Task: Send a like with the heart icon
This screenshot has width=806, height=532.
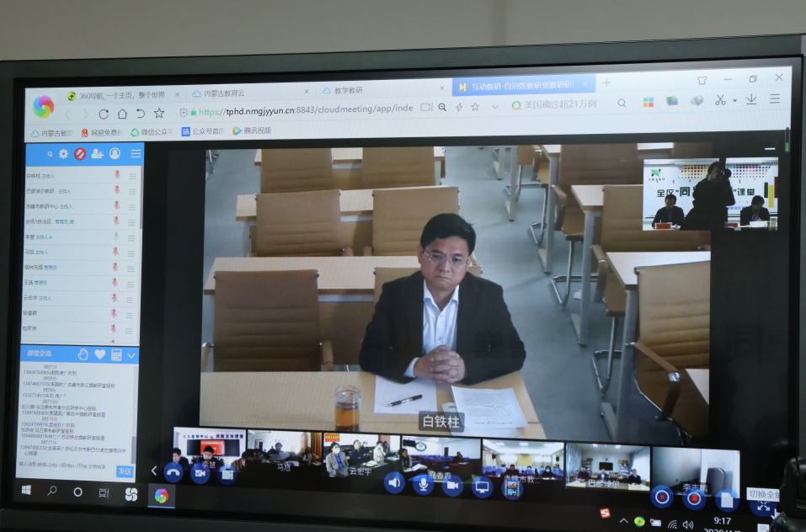Action: (99, 354)
